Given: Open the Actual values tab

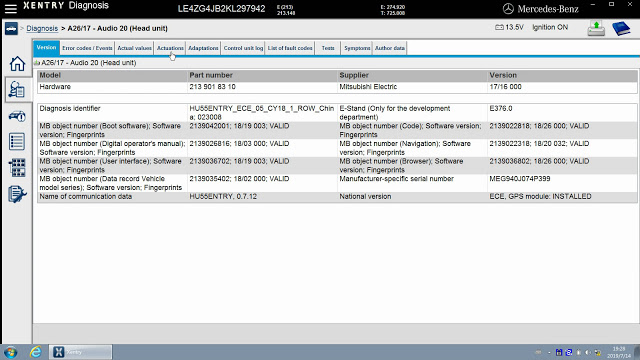Looking at the screenshot, I should point(134,48).
